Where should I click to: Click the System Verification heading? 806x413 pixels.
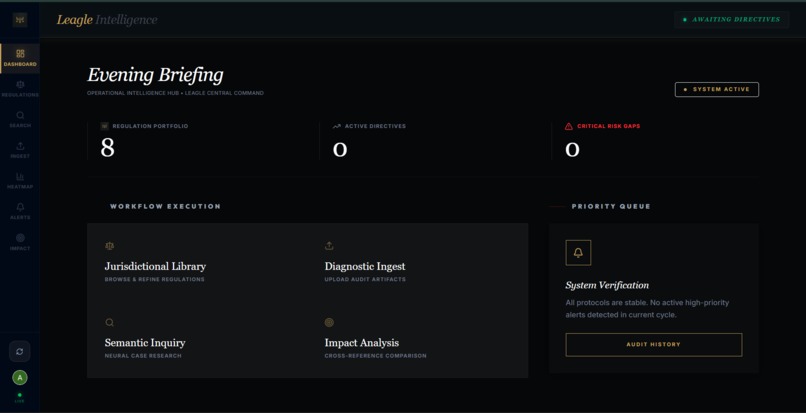click(607, 285)
